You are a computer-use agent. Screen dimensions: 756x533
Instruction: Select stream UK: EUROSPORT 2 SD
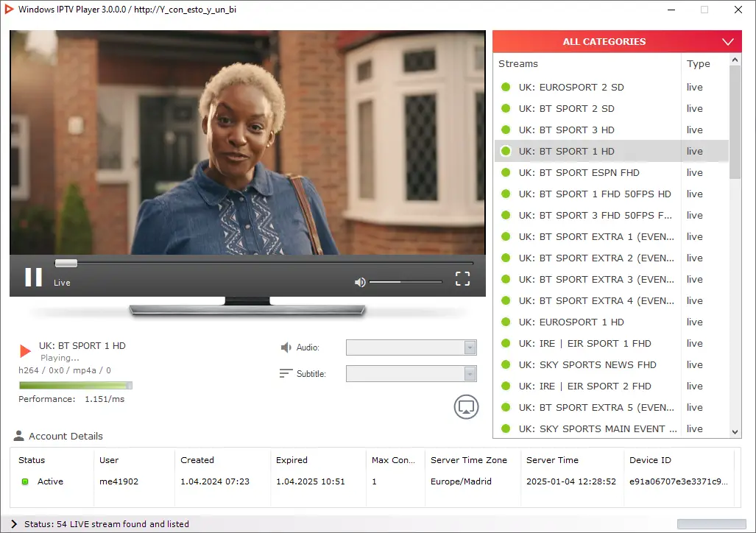pyautogui.click(x=612, y=88)
